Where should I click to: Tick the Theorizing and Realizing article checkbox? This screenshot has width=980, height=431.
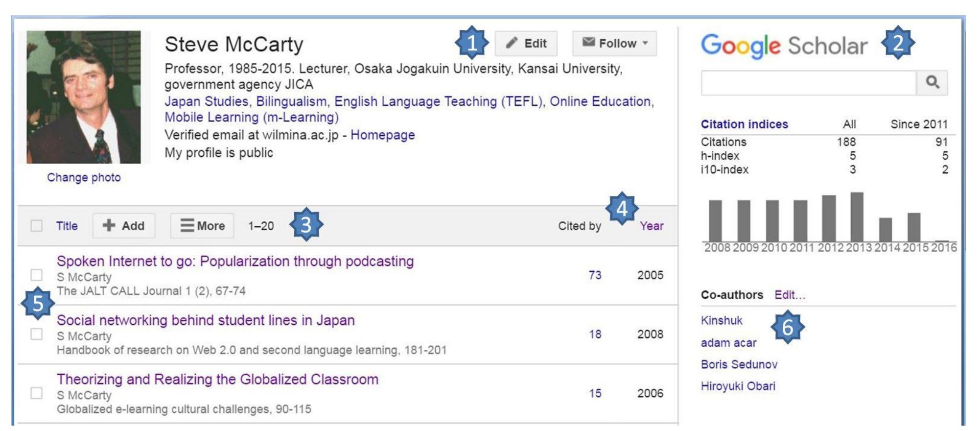pyautogui.click(x=36, y=393)
